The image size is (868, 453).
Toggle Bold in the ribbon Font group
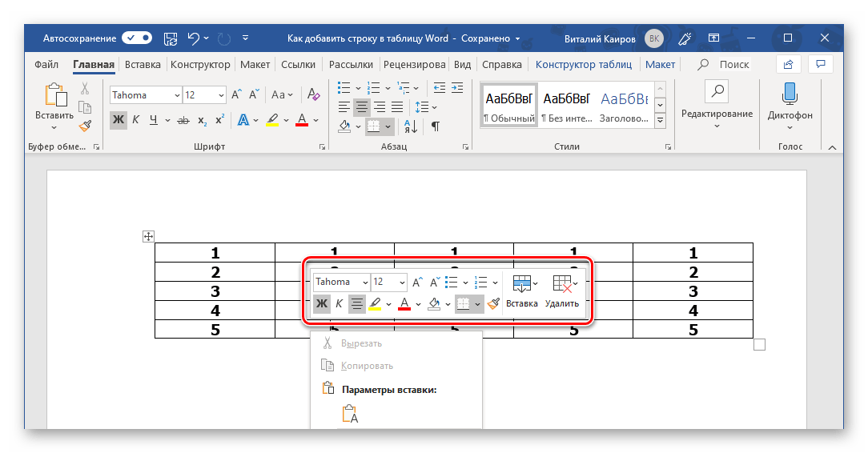pos(119,120)
